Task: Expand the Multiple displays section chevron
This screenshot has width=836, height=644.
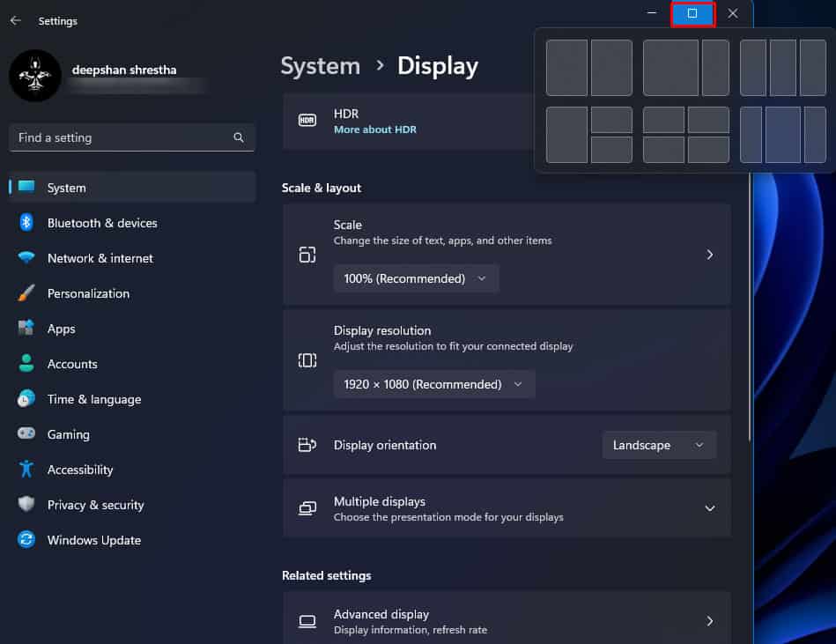Action: (710, 508)
